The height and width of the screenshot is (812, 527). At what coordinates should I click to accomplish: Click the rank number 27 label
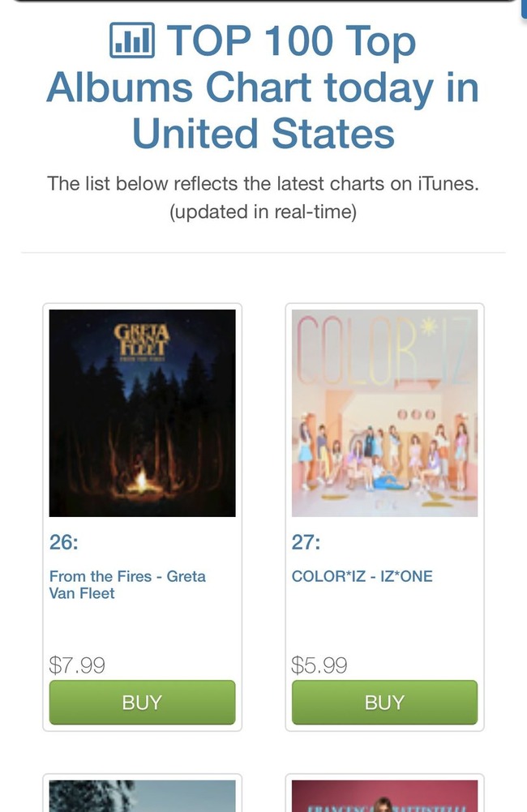306,542
